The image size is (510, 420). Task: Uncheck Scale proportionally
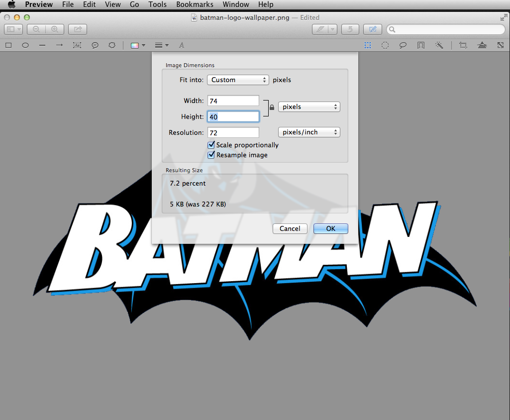[x=211, y=145]
